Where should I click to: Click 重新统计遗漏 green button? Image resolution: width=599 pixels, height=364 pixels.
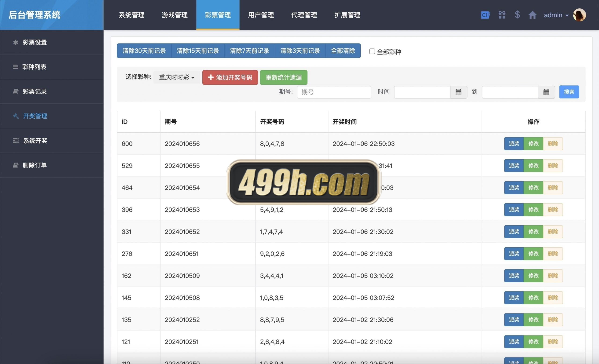[x=283, y=77]
